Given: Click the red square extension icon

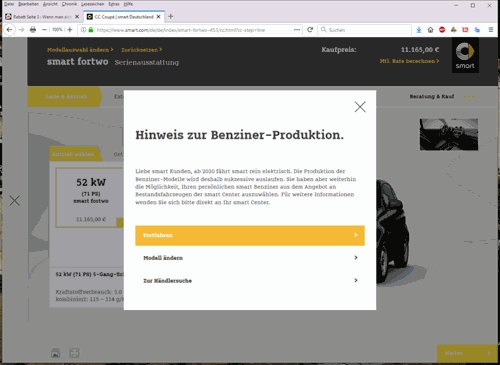Looking at the screenshot, I should click(465, 30).
